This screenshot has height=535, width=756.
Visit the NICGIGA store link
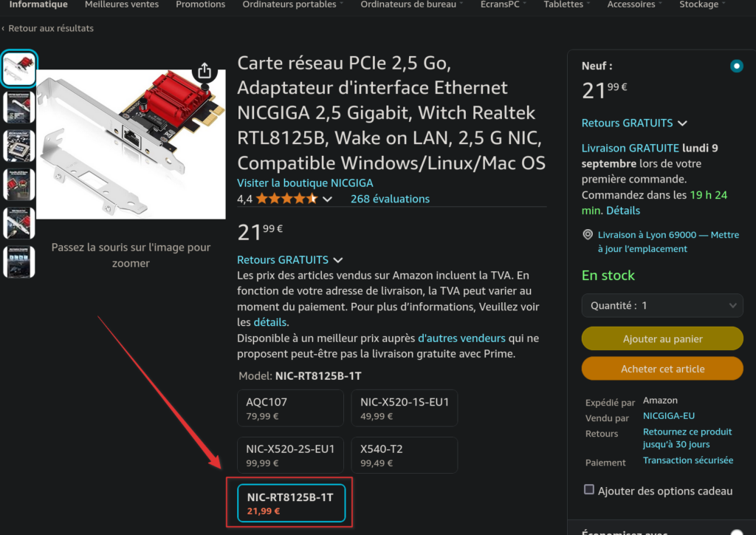[x=305, y=183]
